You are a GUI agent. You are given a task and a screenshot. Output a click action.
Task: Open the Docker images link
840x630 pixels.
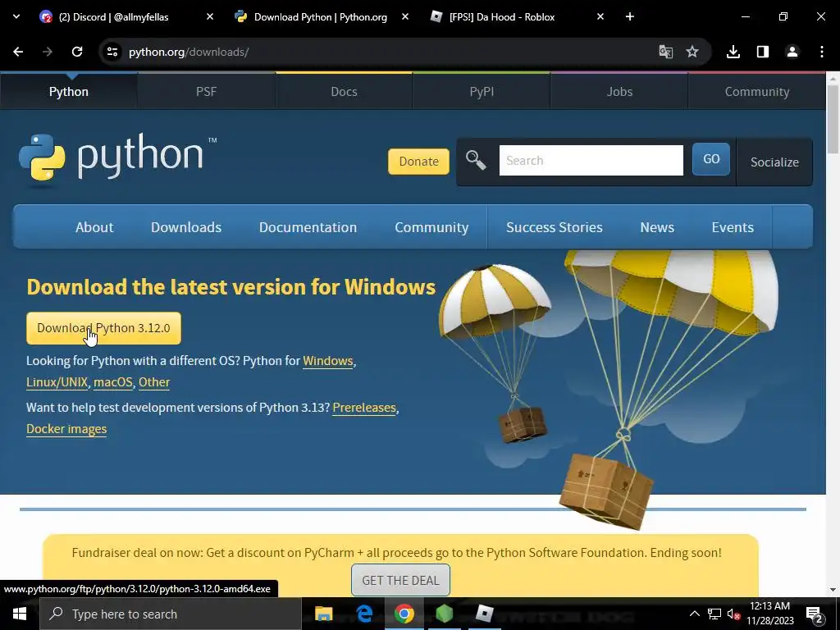66,429
